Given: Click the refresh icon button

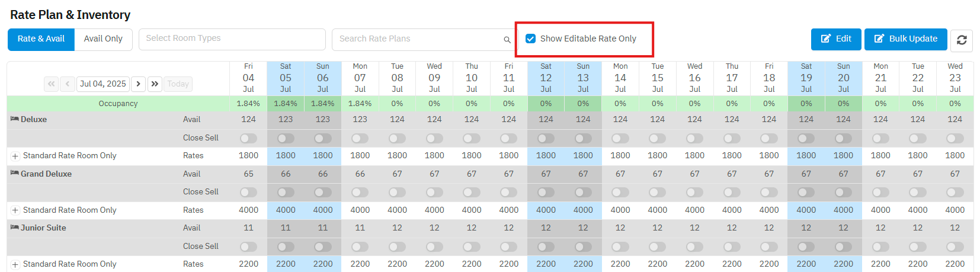Looking at the screenshot, I should [961, 40].
